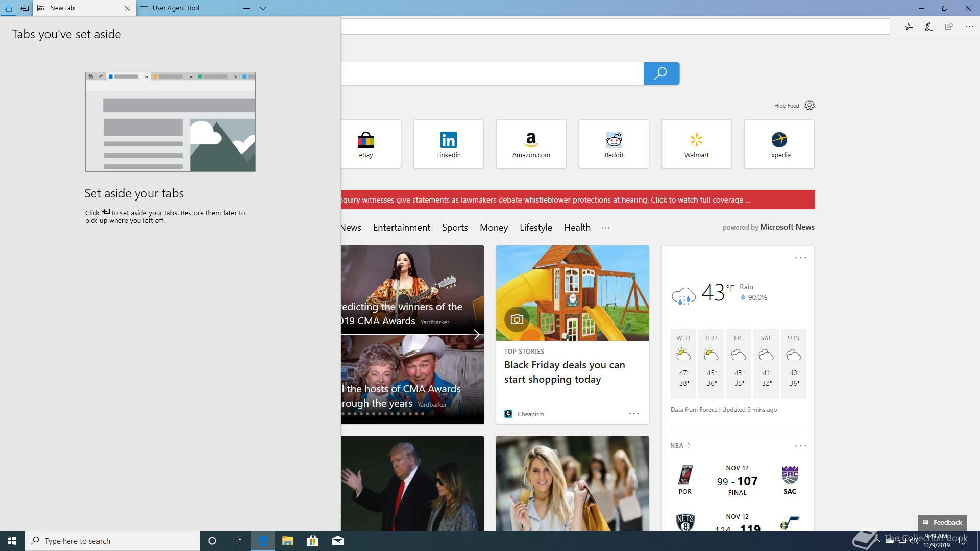
Task: Select the Health feed category
Action: point(577,228)
